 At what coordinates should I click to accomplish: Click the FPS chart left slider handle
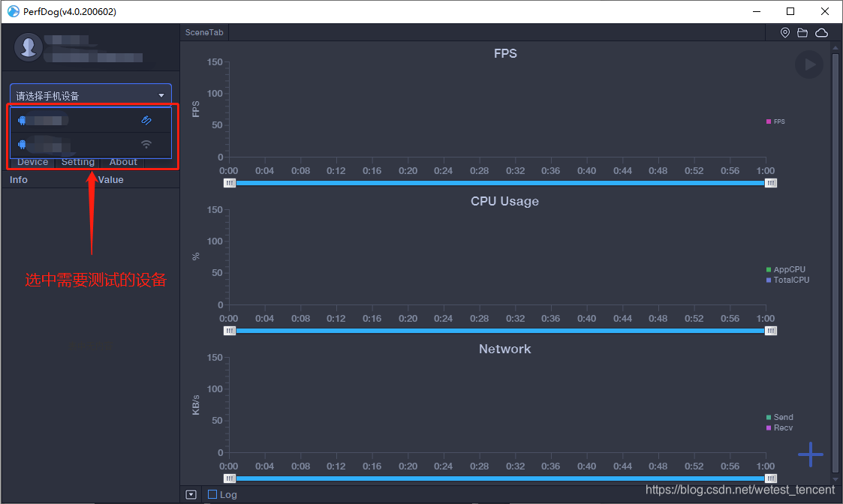tap(230, 183)
